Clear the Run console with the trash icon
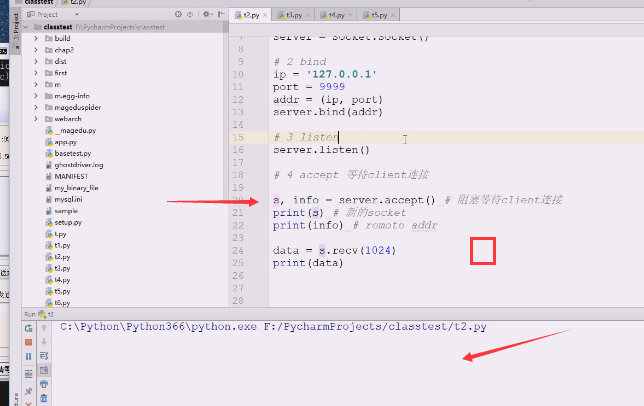The height and width of the screenshot is (406, 644). (x=44, y=398)
